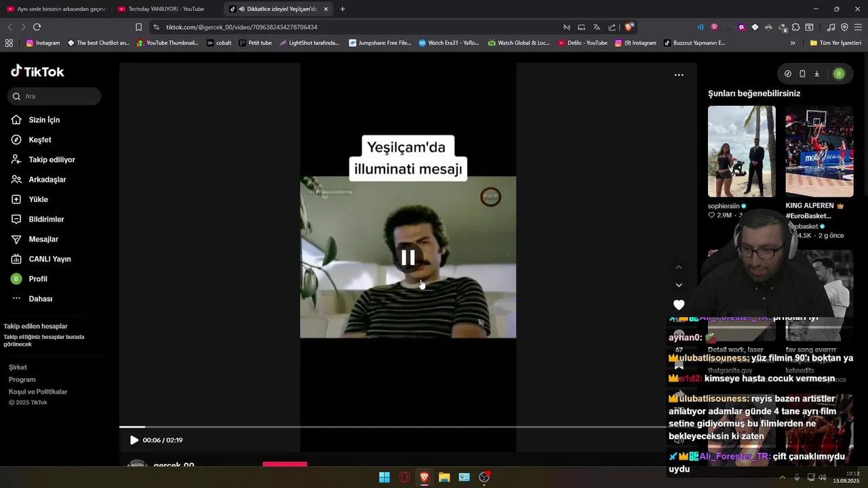
Task: Open the Petit tube bookmark
Action: click(256, 43)
